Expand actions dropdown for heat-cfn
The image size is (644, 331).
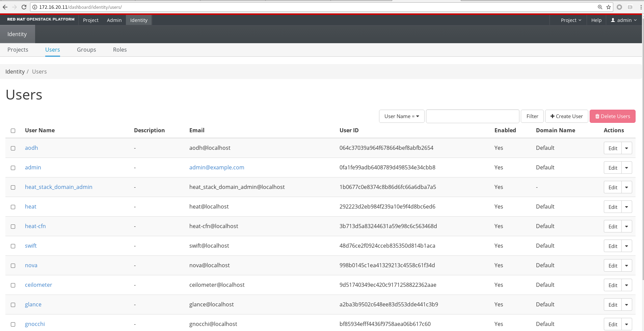[626, 226]
